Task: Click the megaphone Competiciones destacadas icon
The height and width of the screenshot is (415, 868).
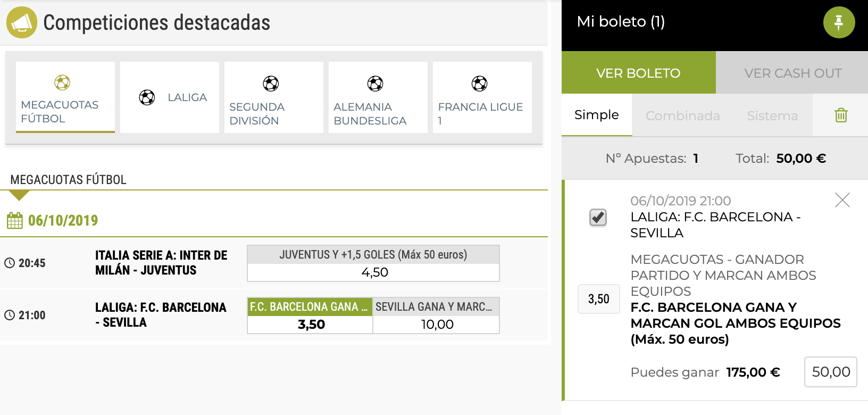Action: 21,22
